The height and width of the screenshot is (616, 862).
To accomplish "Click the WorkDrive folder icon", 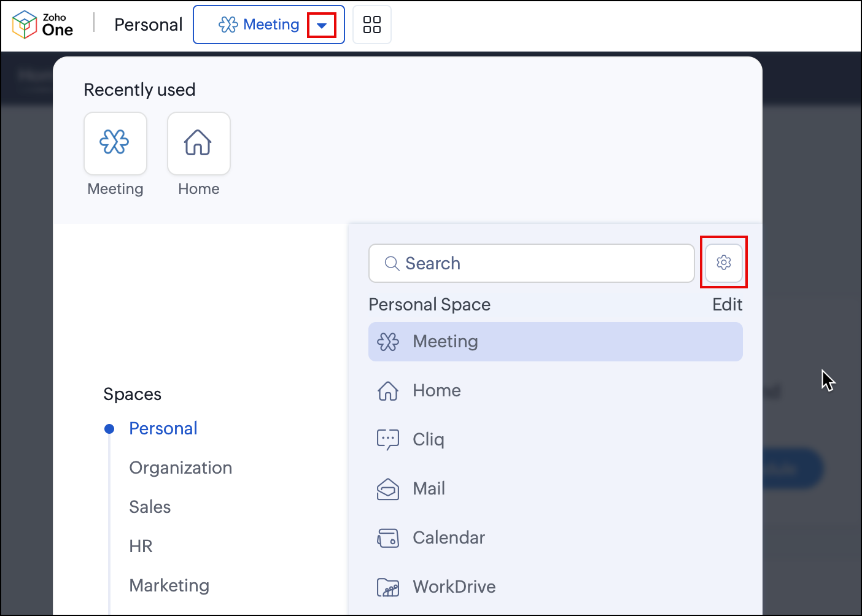I will 387,587.
